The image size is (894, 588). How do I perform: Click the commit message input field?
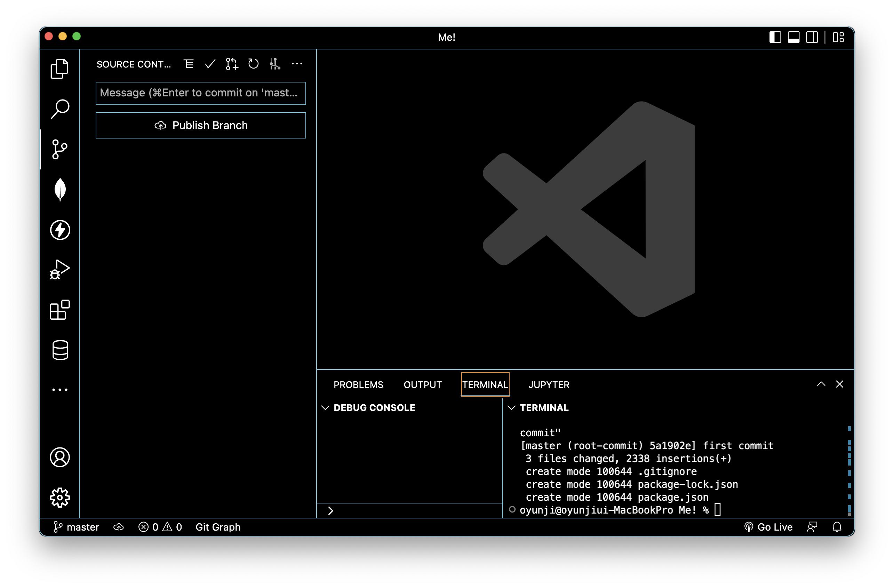click(201, 93)
